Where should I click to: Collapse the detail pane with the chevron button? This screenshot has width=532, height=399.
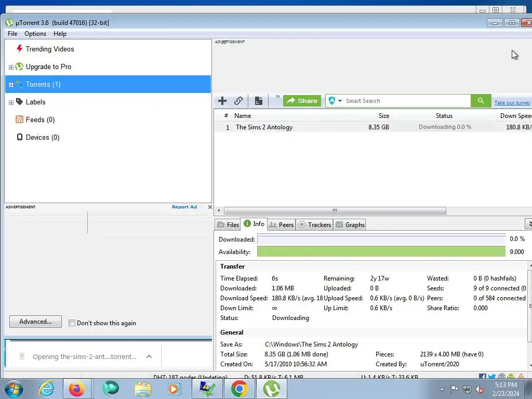528,224
